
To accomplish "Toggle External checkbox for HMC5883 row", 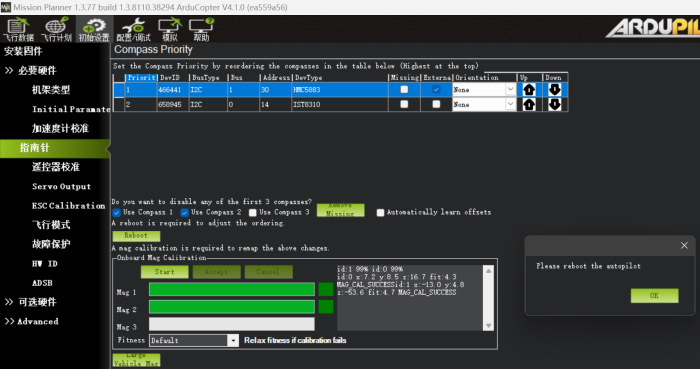I will pyautogui.click(x=436, y=89).
